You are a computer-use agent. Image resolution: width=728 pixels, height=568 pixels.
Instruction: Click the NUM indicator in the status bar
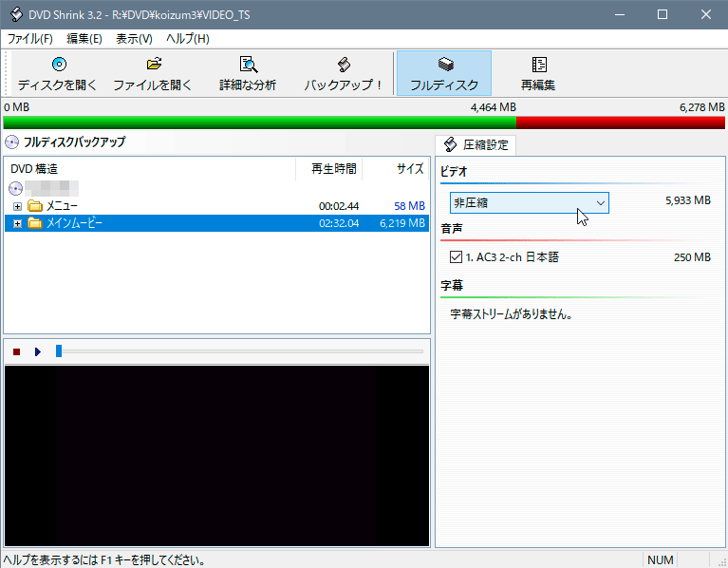[x=661, y=560]
